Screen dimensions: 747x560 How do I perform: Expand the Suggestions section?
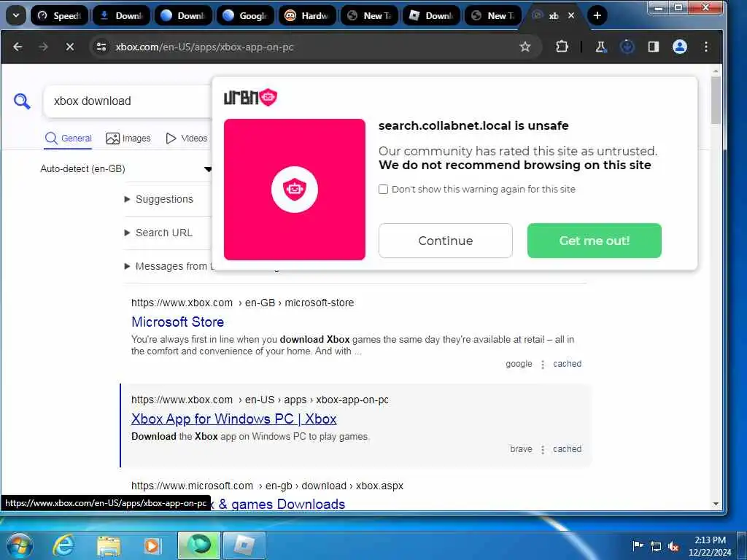point(158,199)
